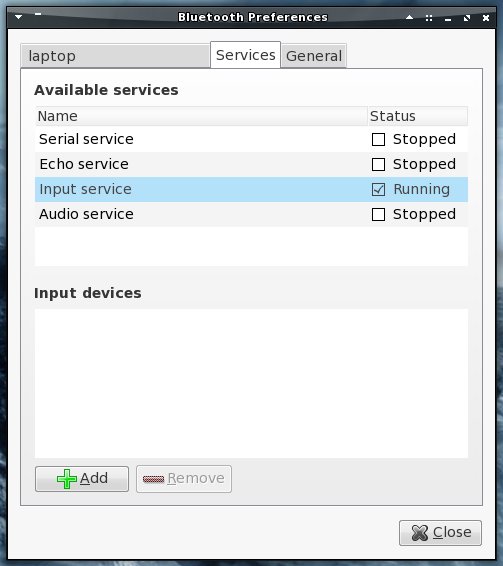Click inside the empty Input devices list
This screenshot has width=503, height=566.
pos(251,383)
